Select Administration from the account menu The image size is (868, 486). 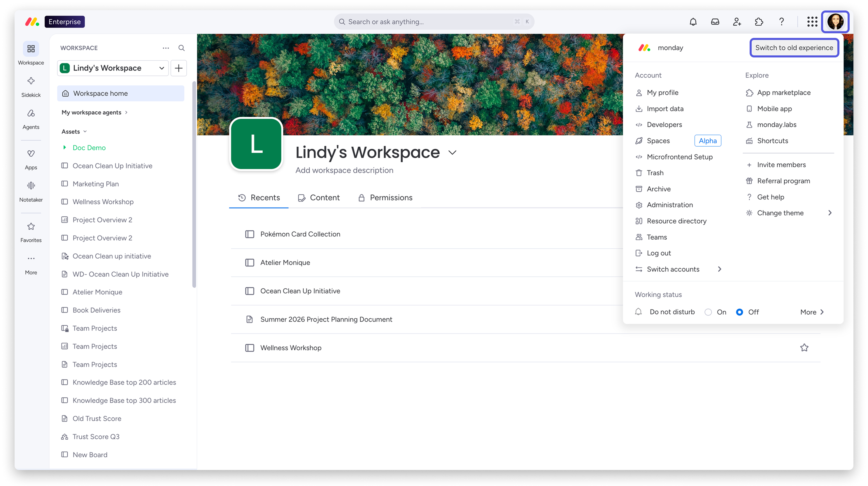[670, 205]
